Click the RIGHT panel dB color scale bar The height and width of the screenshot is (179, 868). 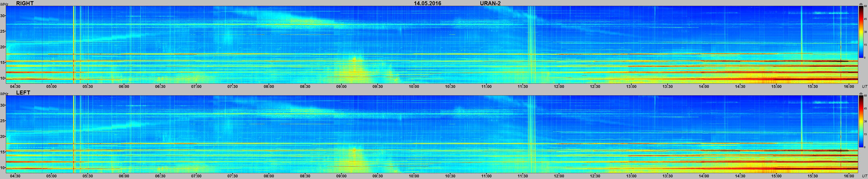click(861, 32)
